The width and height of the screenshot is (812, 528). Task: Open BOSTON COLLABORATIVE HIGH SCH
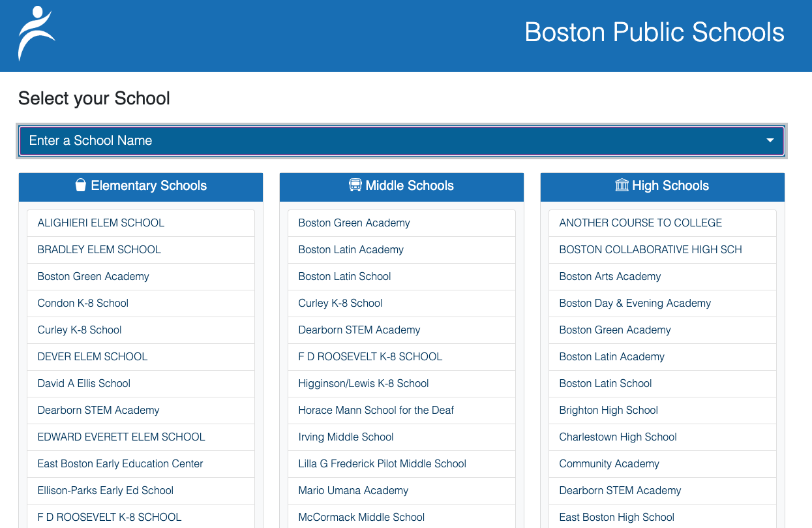(x=663, y=250)
